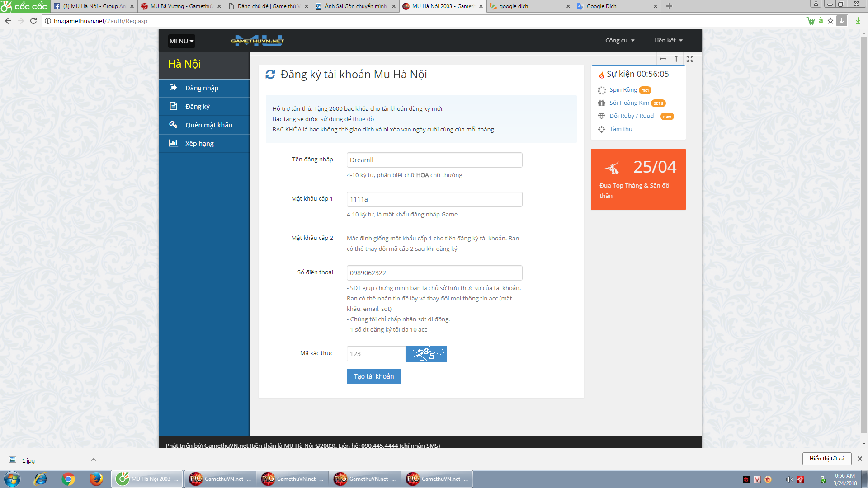Select Quên mật khẩu sidebar item
The width and height of the screenshot is (868, 488).
point(208,125)
